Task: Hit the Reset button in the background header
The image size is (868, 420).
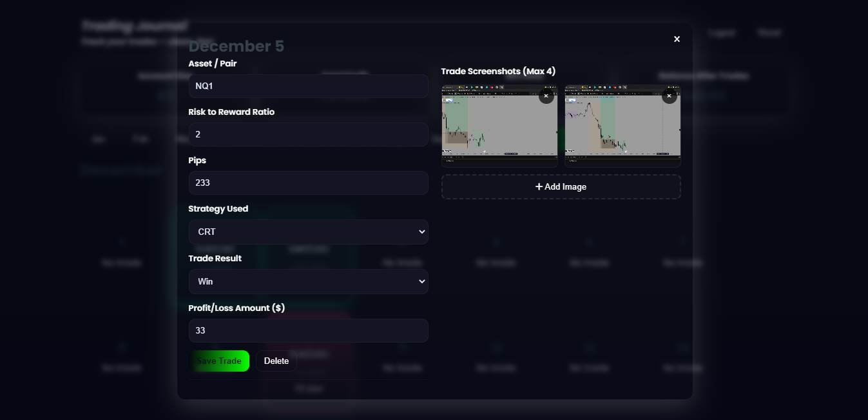Action: 769,33
